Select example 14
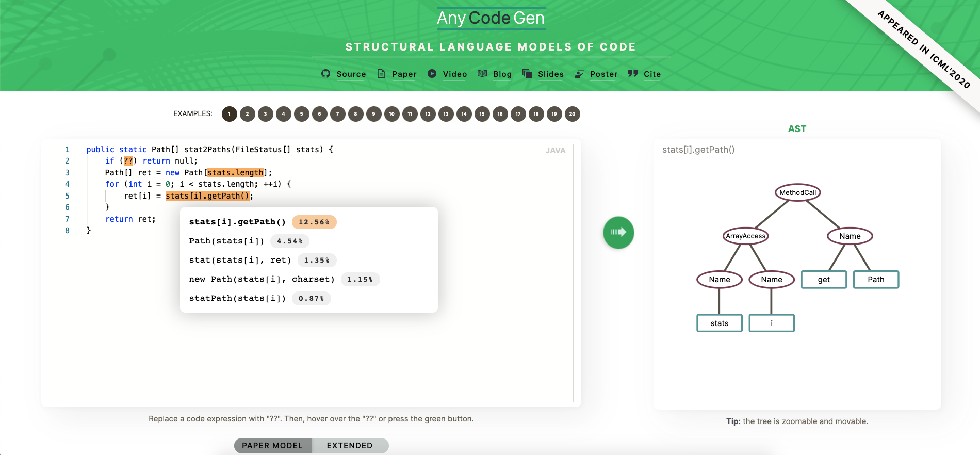The height and width of the screenshot is (455, 980). (464, 114)
